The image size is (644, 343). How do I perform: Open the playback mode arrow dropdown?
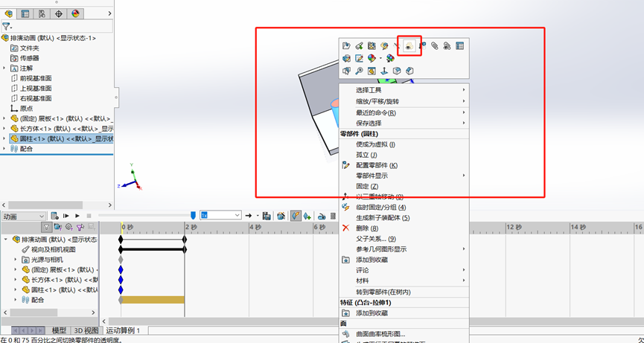tap(258, 216)
